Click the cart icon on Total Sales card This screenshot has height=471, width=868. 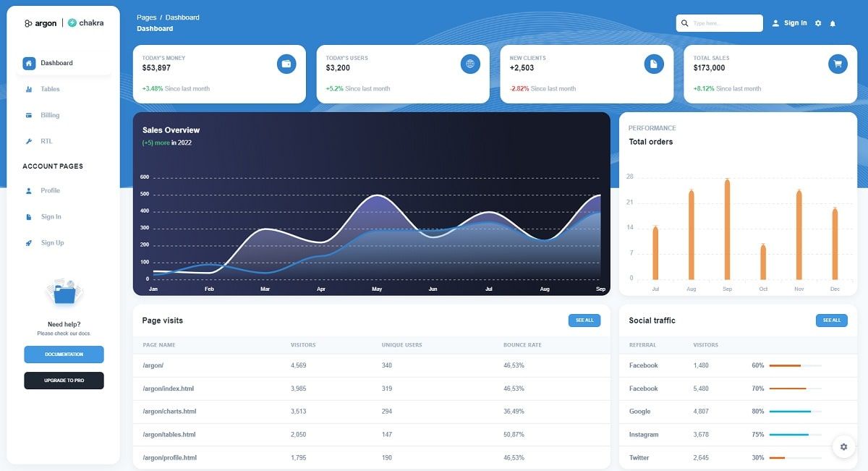coord(838,64)
